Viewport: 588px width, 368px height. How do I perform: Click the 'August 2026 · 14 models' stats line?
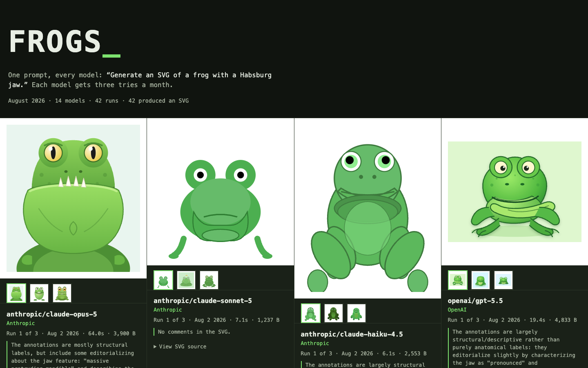[98, 101]
